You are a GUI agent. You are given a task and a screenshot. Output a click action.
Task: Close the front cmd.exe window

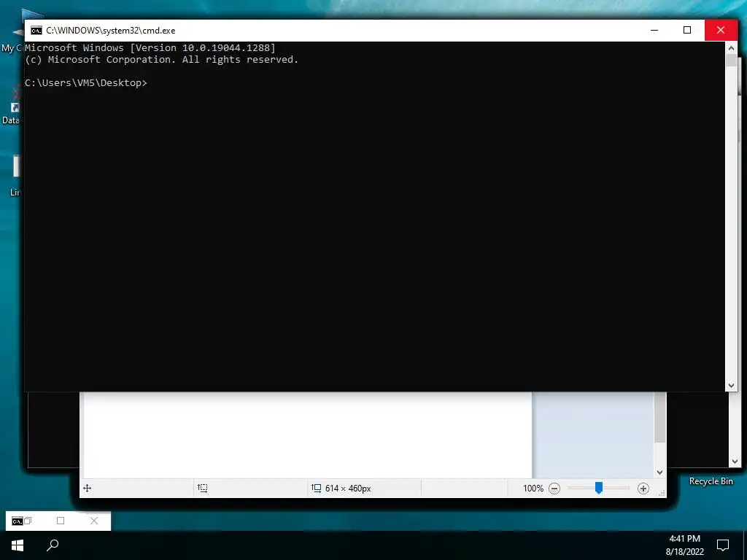pyautogui.click(x=721, y=30)
